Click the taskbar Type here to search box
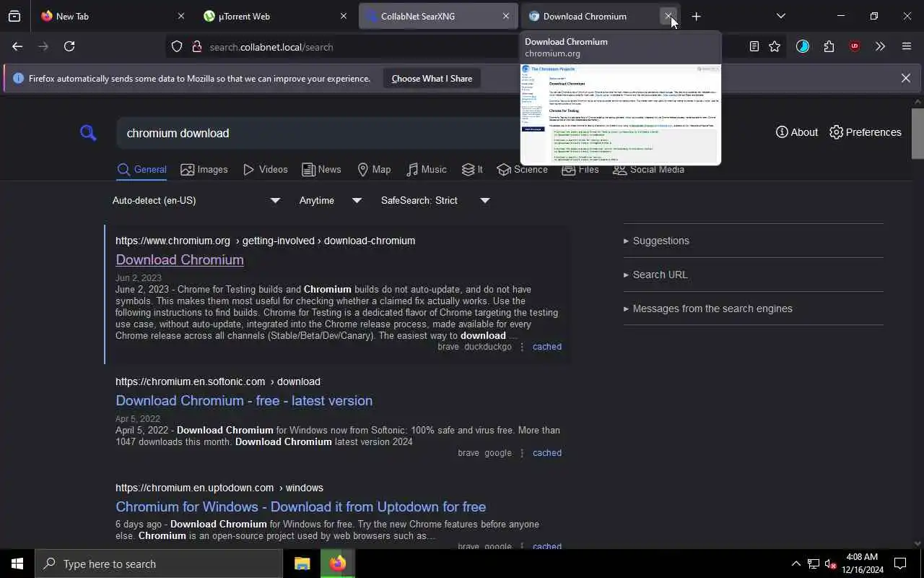The image size is (924, 578). [x=159, y=564]
